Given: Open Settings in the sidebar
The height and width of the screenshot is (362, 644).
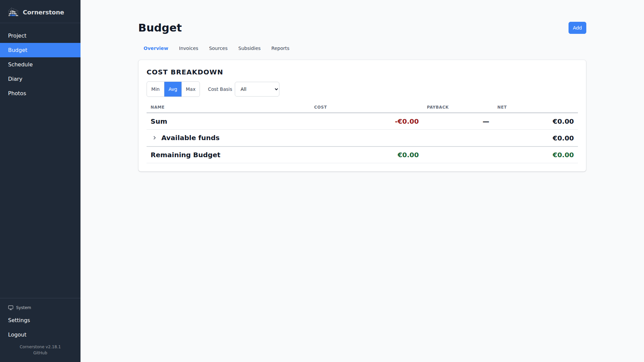Looking at the screenshot, I should coord(40,320).
